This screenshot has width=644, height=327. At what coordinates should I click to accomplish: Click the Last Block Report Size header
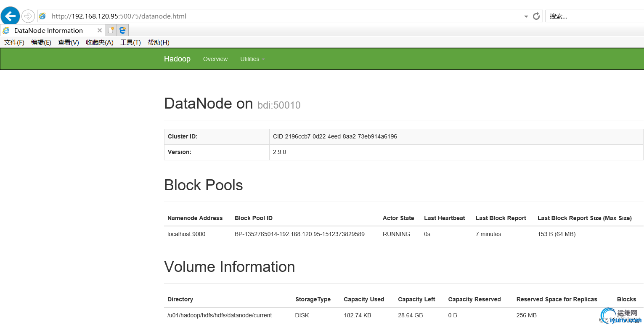pos(585,218)
